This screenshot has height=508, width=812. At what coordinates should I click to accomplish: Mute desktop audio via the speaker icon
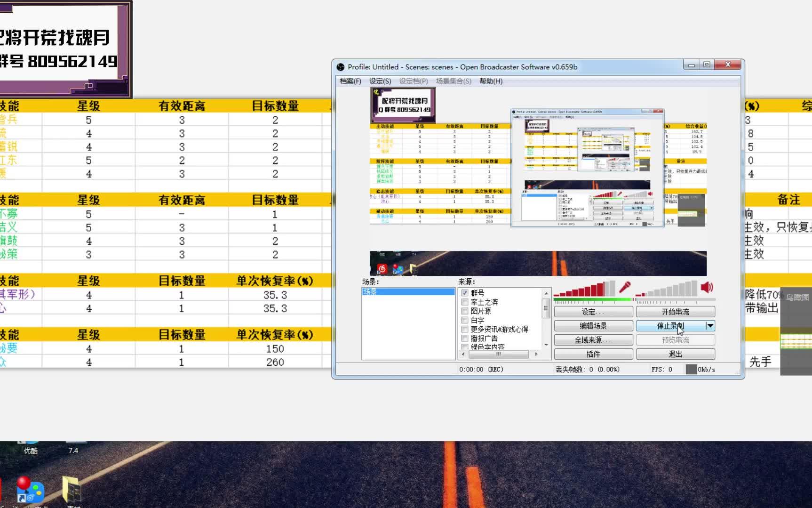click(707, 287)
